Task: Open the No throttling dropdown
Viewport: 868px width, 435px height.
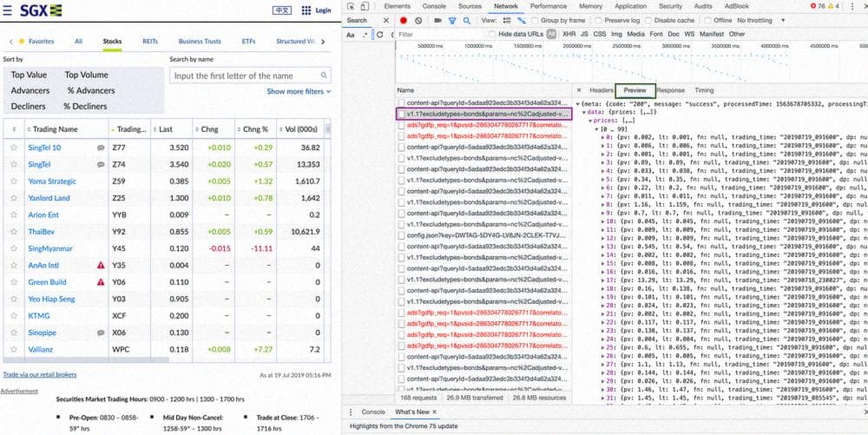Action: point(758,20)
